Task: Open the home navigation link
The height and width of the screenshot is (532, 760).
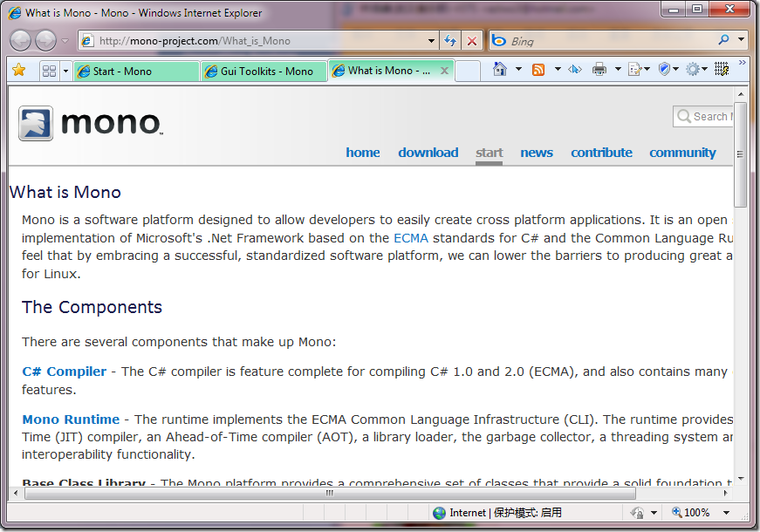Action: tap(363, 153)
